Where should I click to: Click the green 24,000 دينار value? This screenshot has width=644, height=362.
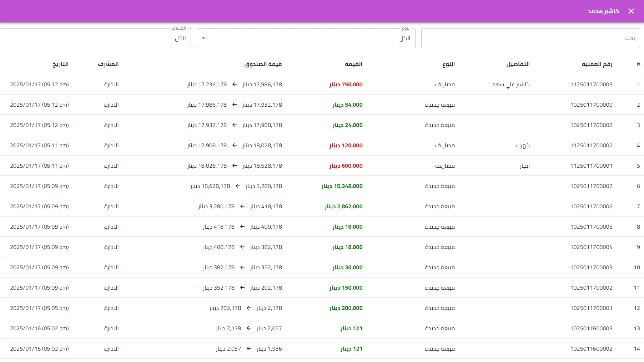click(348, 125)
